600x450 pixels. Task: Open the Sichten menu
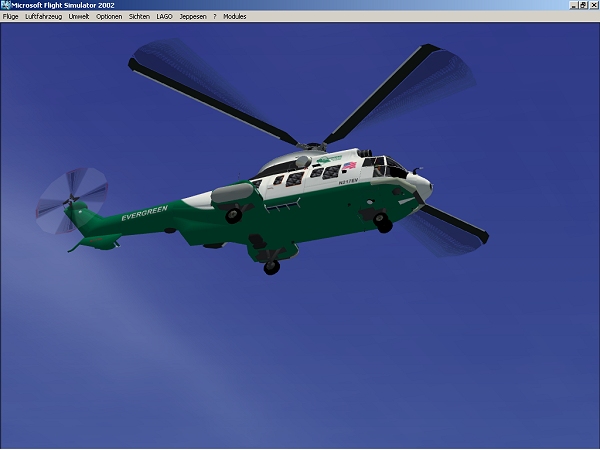pyautogui.click(x=139, y=17)
